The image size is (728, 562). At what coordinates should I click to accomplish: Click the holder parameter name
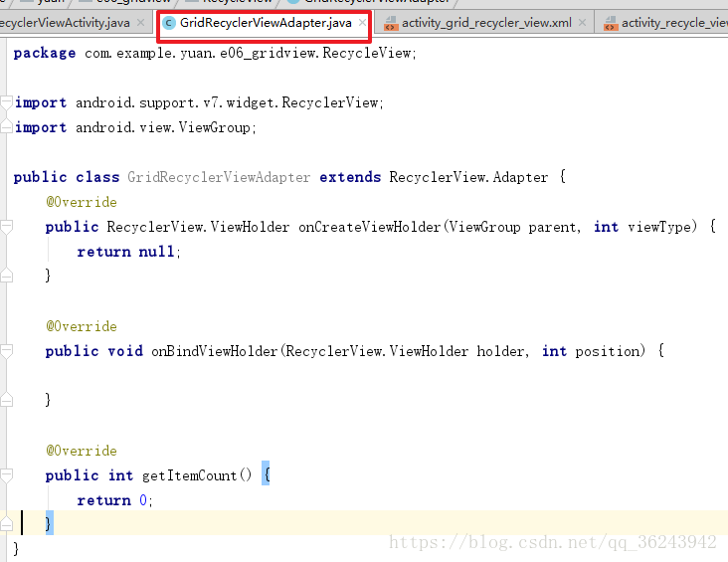point(500,351)
